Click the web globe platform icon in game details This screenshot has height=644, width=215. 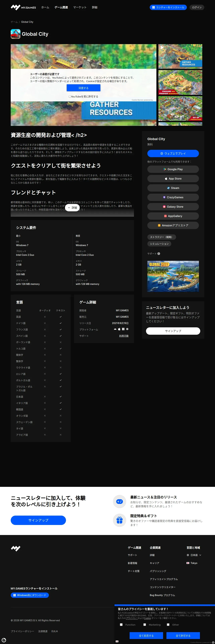pos(127,329)
